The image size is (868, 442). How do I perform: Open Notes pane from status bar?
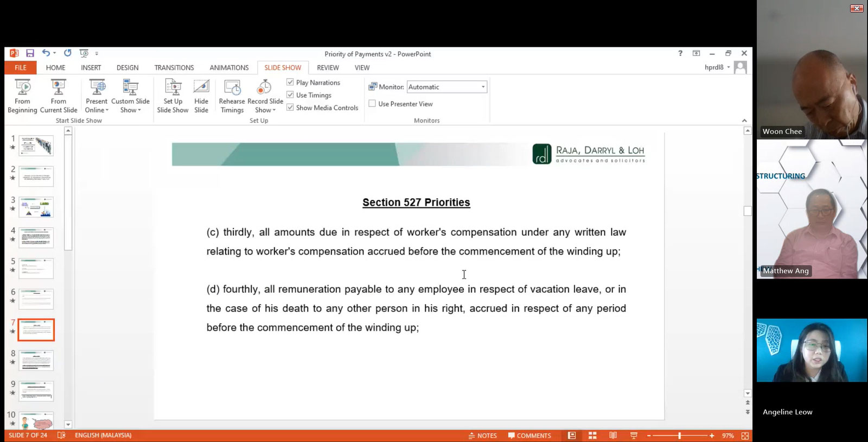pos(482,435)
